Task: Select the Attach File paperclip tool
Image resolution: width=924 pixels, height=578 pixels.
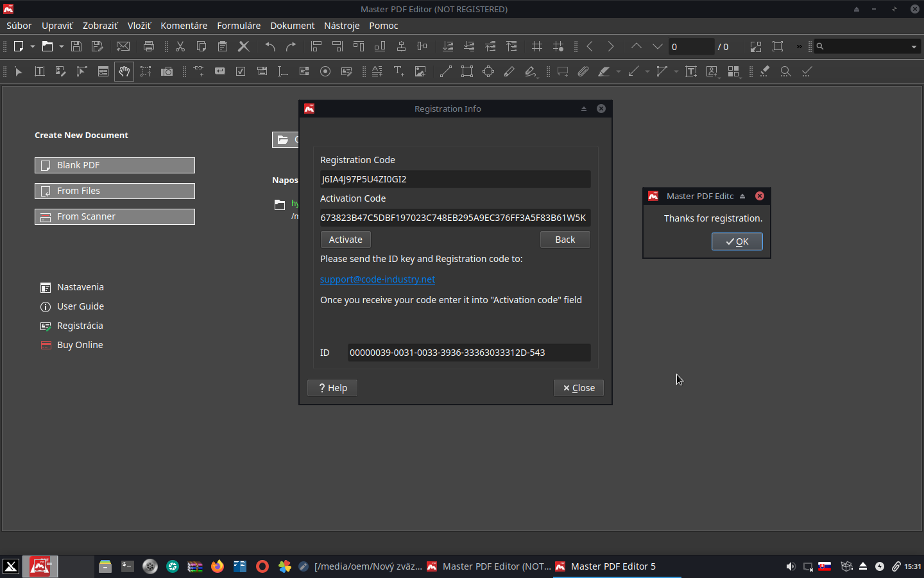Action: click(583, 71)
